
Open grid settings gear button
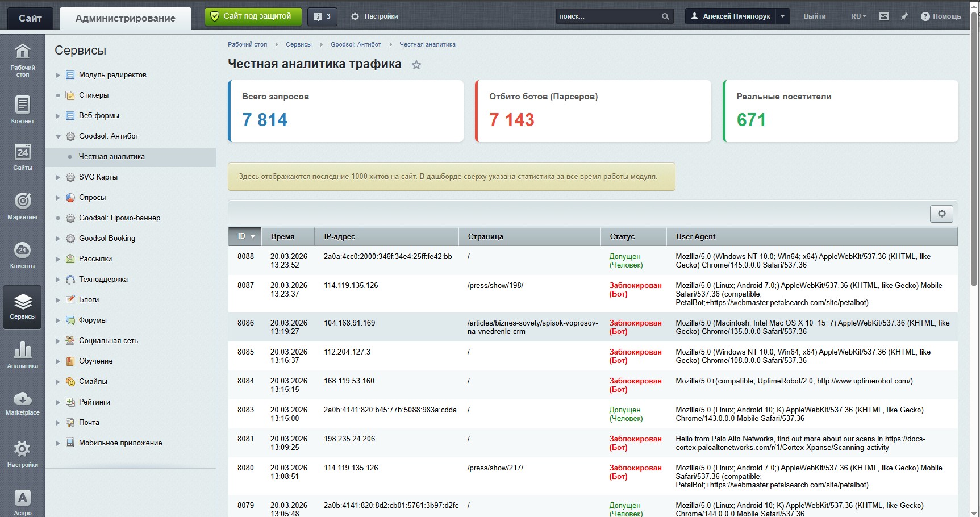click(941, 214)
